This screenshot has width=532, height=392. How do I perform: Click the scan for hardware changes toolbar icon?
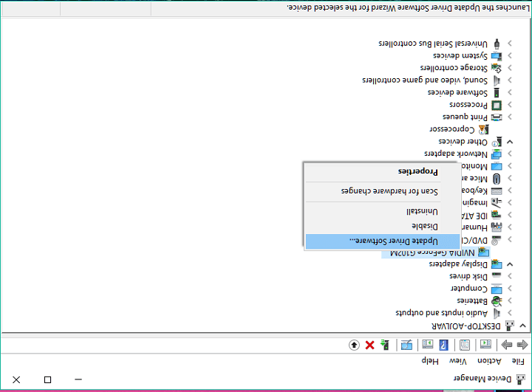pyautogui.click(x=406, y=345)
